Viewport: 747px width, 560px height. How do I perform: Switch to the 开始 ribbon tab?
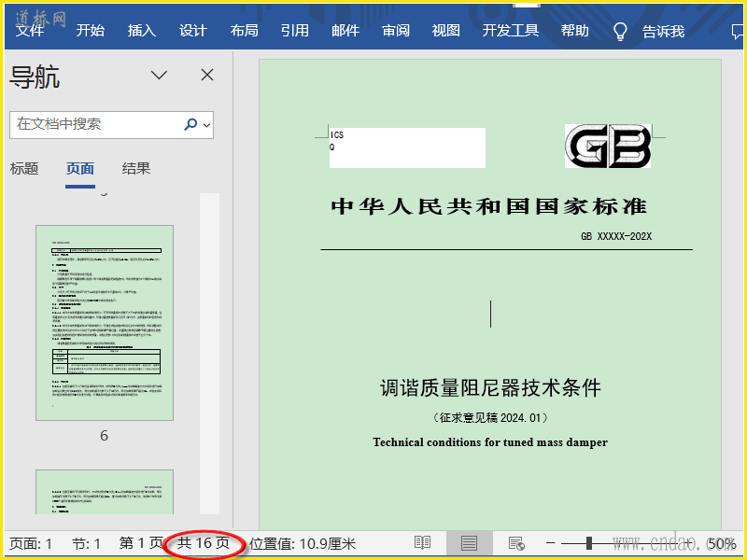[x=90, y=31]
